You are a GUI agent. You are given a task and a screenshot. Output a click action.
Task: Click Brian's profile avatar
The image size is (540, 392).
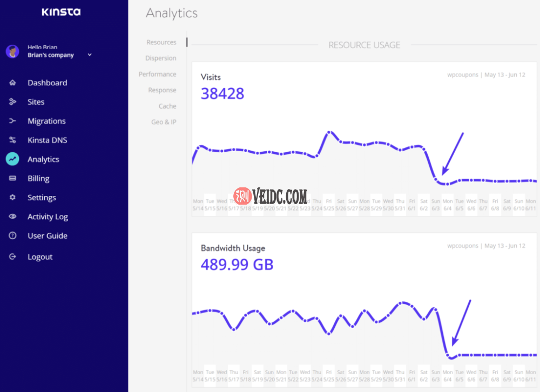click(12, 51)
